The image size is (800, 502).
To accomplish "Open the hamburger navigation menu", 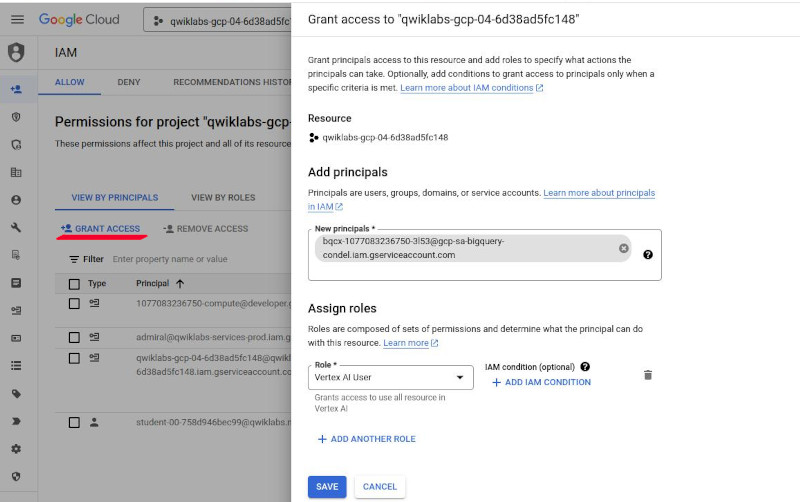I will click(17, 19).
